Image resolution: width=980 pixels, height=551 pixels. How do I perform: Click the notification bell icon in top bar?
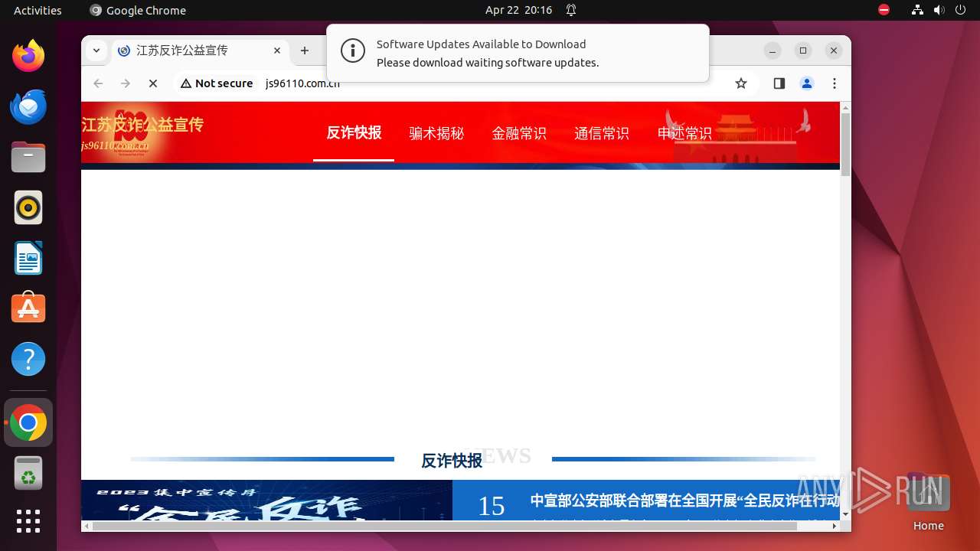tap(571, 10)
